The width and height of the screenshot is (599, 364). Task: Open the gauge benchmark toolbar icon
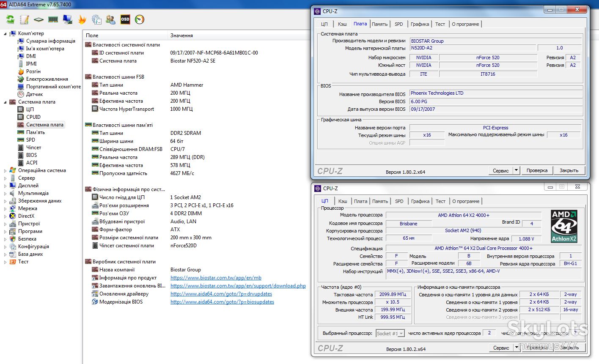click(140, 19)
